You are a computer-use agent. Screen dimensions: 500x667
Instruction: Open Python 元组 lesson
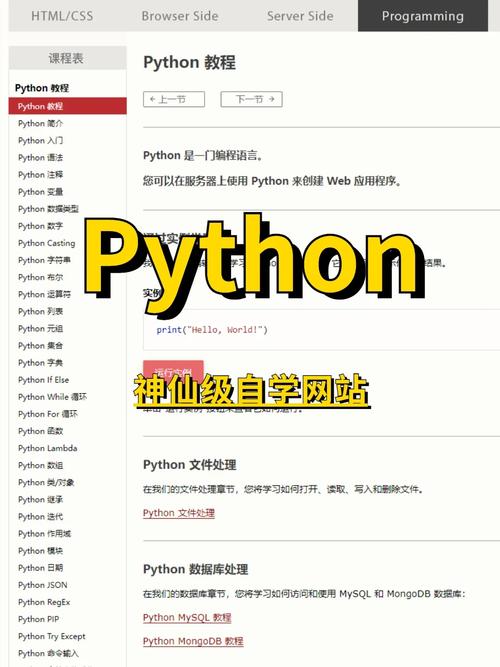tap(40, 328)
